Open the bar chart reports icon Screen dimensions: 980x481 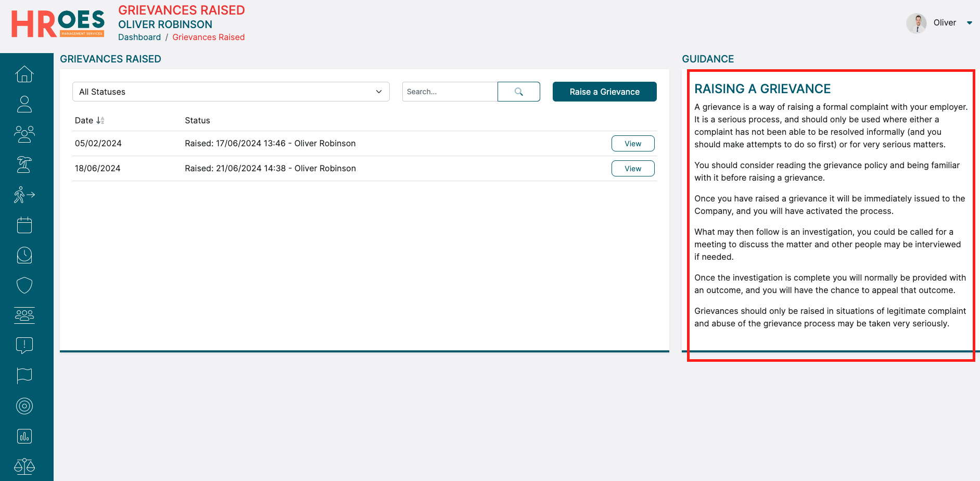point(24,436)
